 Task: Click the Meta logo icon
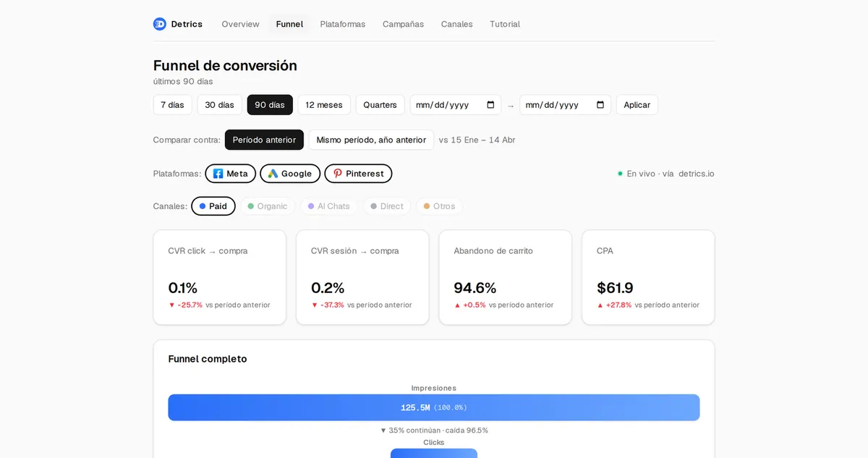(218, 174)
